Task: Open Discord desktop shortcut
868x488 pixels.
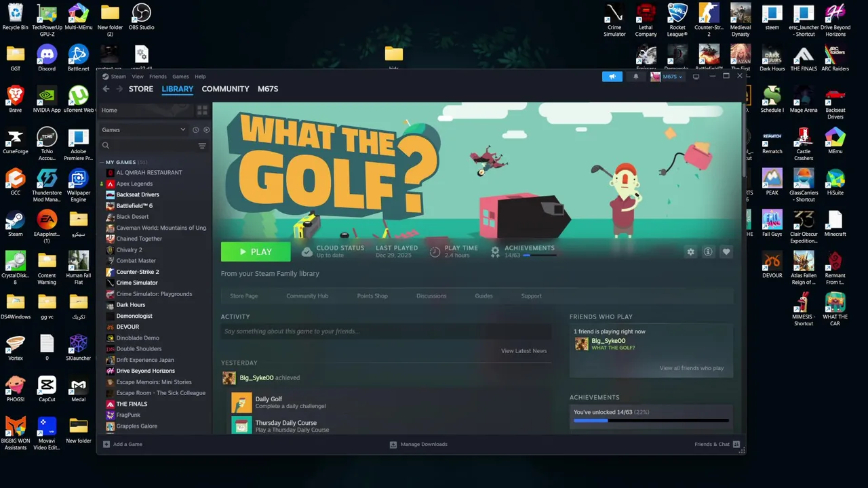Action: [x=47, y=58]
